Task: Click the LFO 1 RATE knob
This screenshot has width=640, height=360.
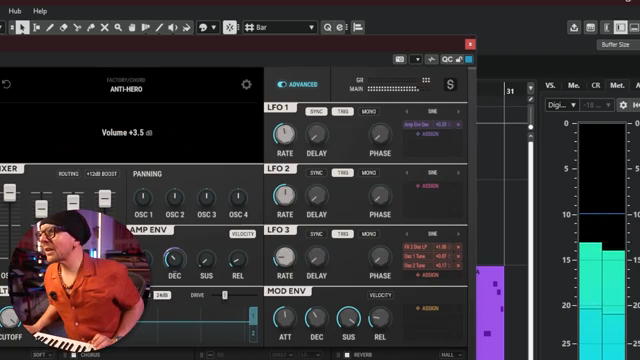Action: [284, 134]
